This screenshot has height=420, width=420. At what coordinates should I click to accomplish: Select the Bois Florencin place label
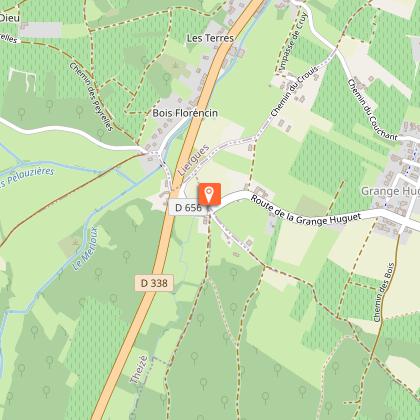(185, 113)
